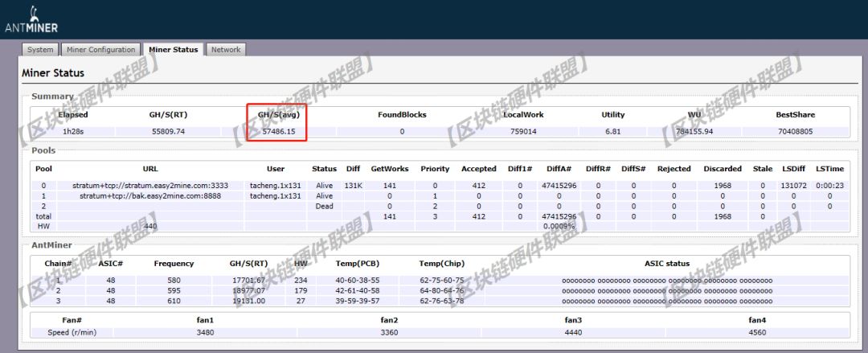Click chain 2 hashrate 18977.07
The width and height of the screenshot is (868, 353).
point(248,290)
